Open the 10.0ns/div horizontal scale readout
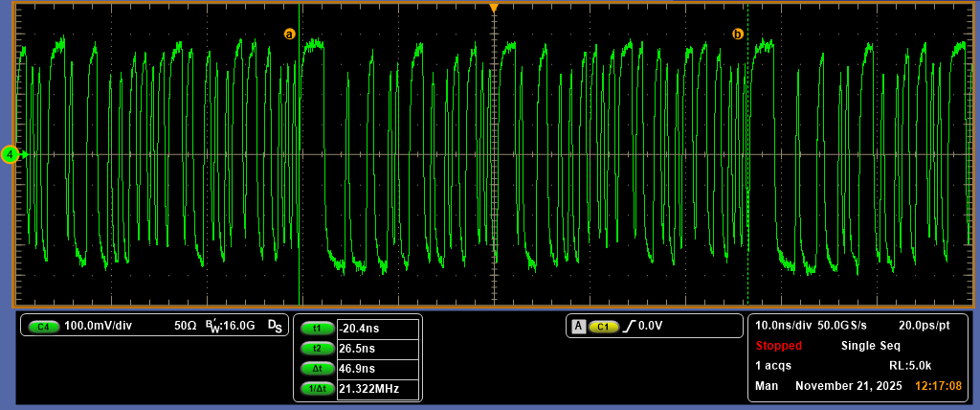 coord(784,326)
